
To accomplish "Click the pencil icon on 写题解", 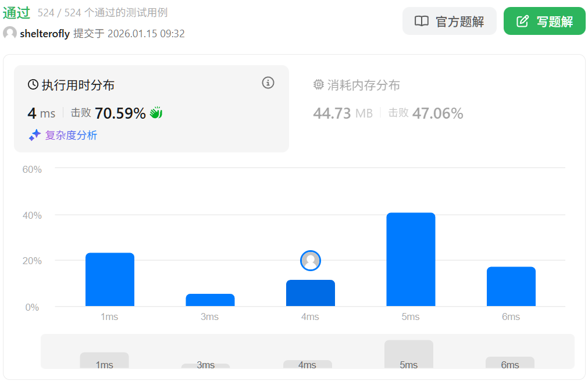I will pyautogui.click(x=523, y=22).
